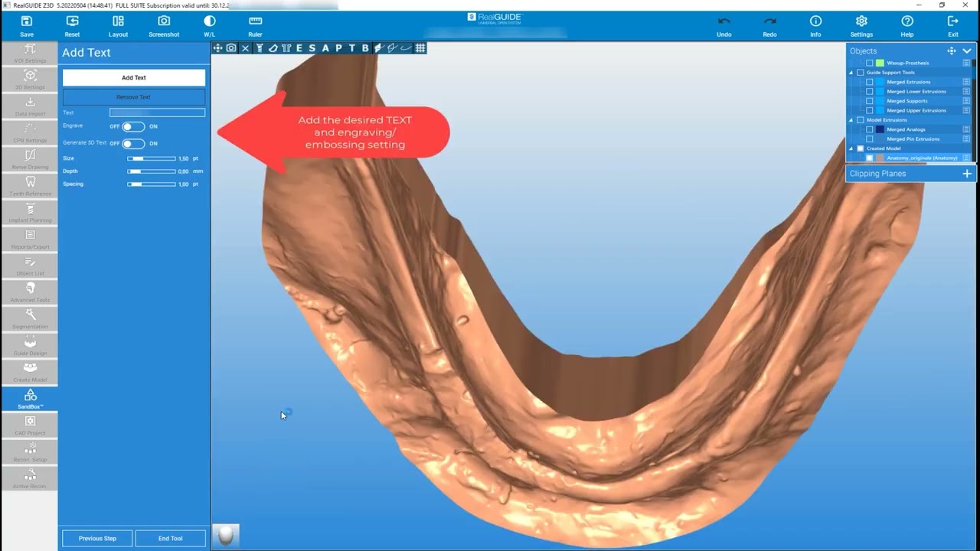Check the Merged Upper Extrusions checkbox
Viewport: 980px width, 551px height.
click(x=870, y=110)
